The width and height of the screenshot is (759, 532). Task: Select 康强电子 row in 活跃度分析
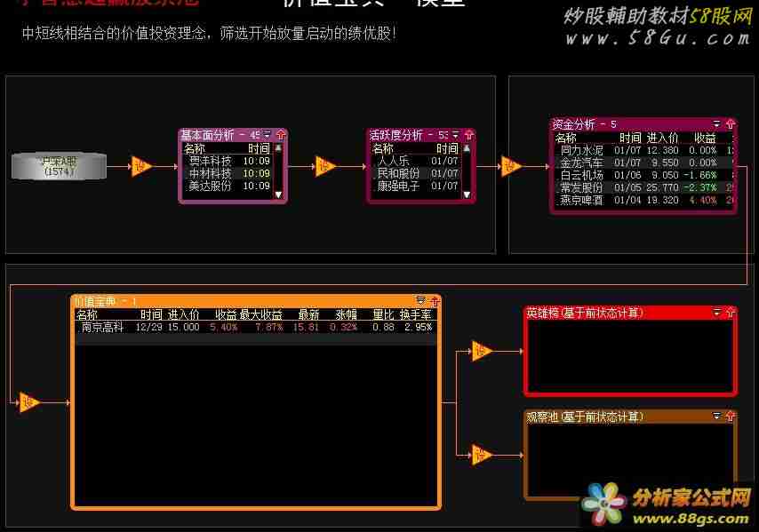click(x=416, y=186)
